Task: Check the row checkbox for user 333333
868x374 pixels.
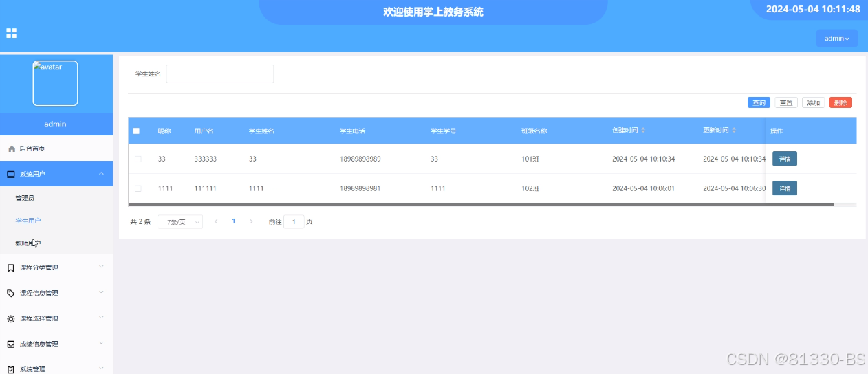Action: (138, 159)
